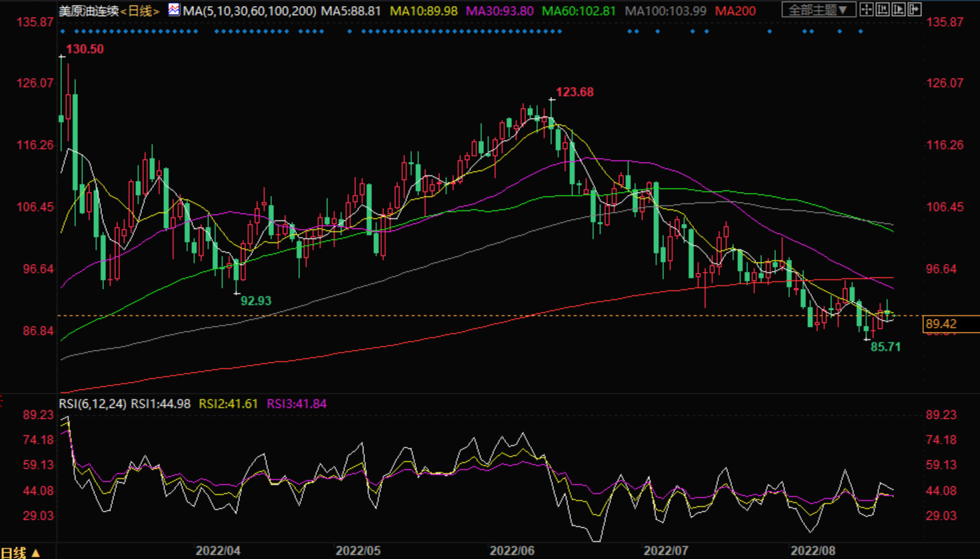Click the crosshair cursor icon in toolbar

[867, 9]
